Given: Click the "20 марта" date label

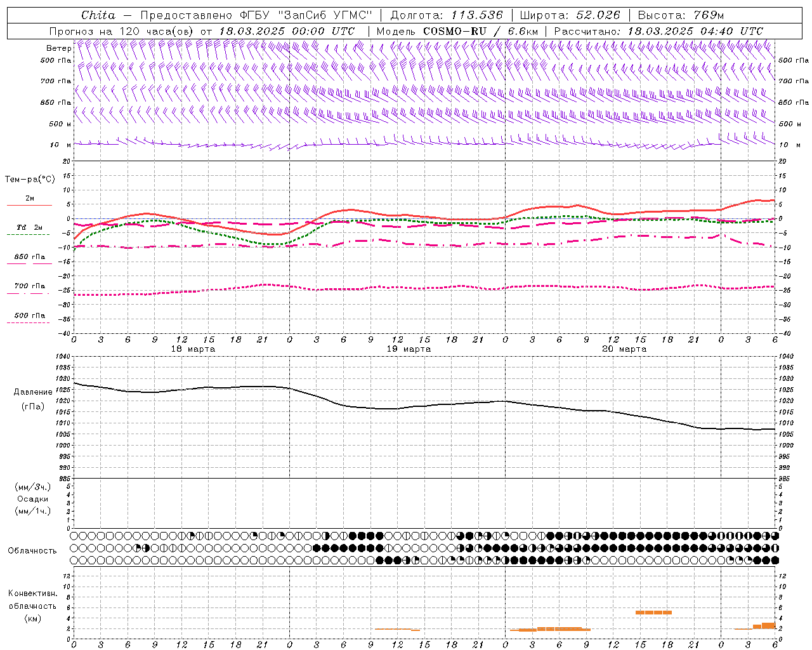Looking at the screenshot, I should tap(624, 349).
